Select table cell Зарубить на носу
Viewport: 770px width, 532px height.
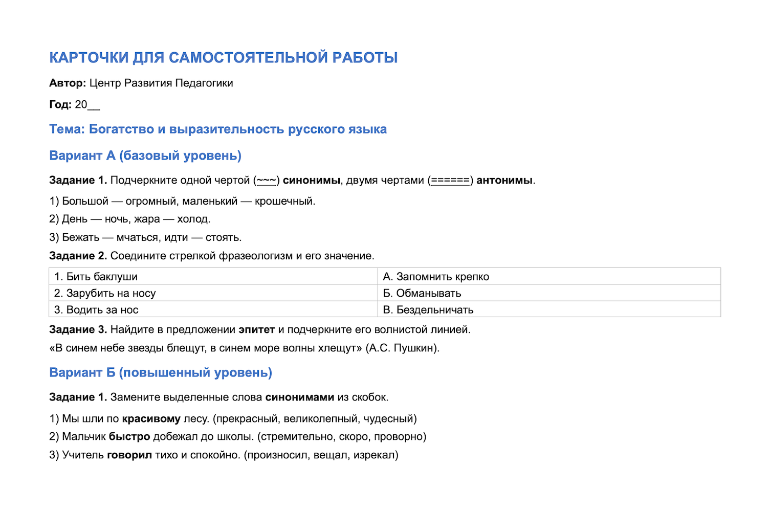click(x=213, y=293)
